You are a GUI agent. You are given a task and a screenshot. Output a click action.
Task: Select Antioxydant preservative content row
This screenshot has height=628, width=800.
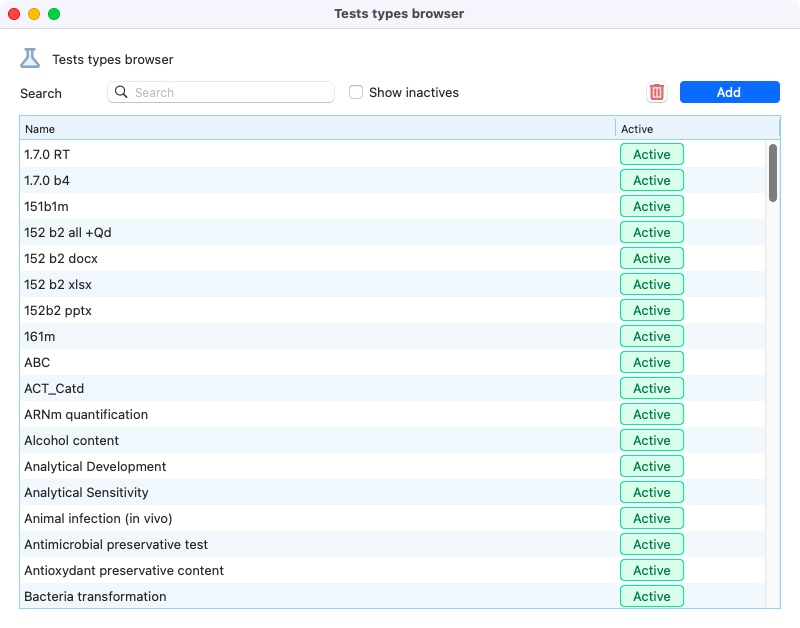392,570
